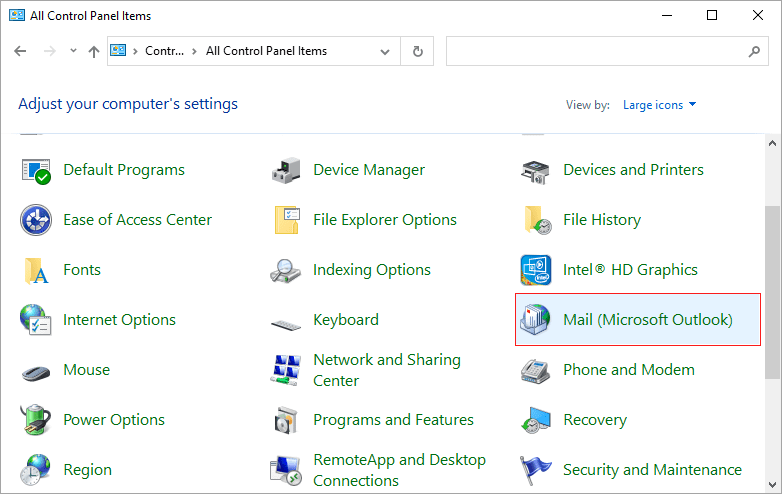Click the Intel HD Graphics icon
This screenshot has width=782, height=494.
click(536, 270)
